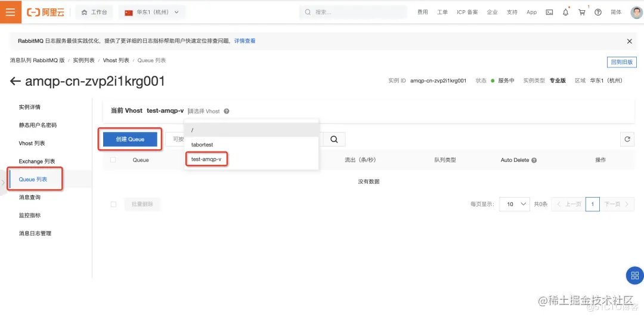Screen dimensions: 644x317
Task: Click the Queue column header
Action: click(141, 160)
